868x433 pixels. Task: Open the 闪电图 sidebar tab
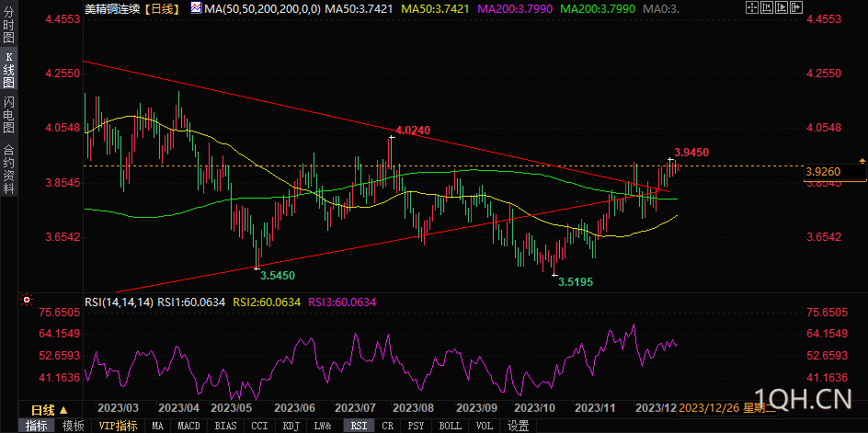pyautogui.click(x=9, y=114)
